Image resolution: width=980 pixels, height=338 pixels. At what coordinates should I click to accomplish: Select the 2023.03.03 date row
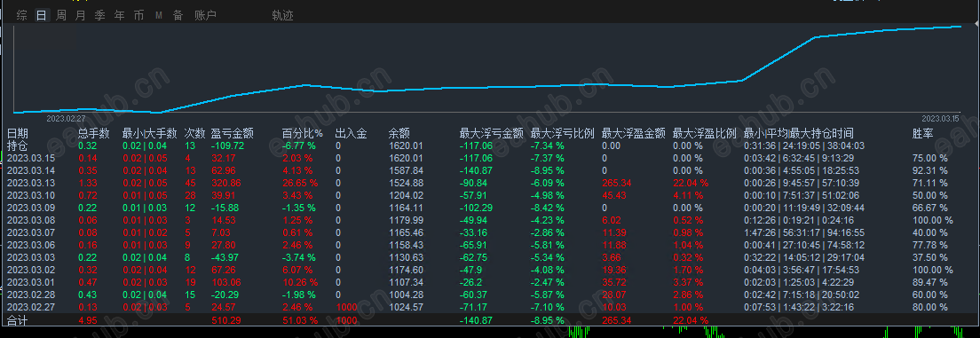[x=31, y=257]
